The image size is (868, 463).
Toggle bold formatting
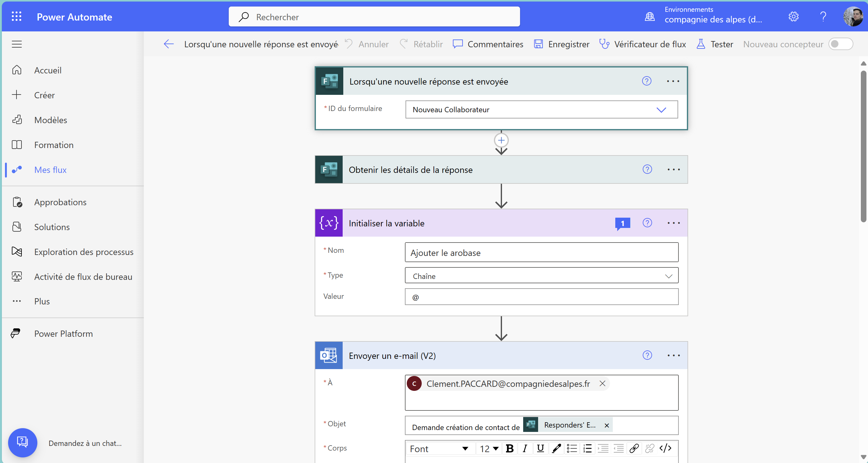pyautogui.click(x=509, y=448)
